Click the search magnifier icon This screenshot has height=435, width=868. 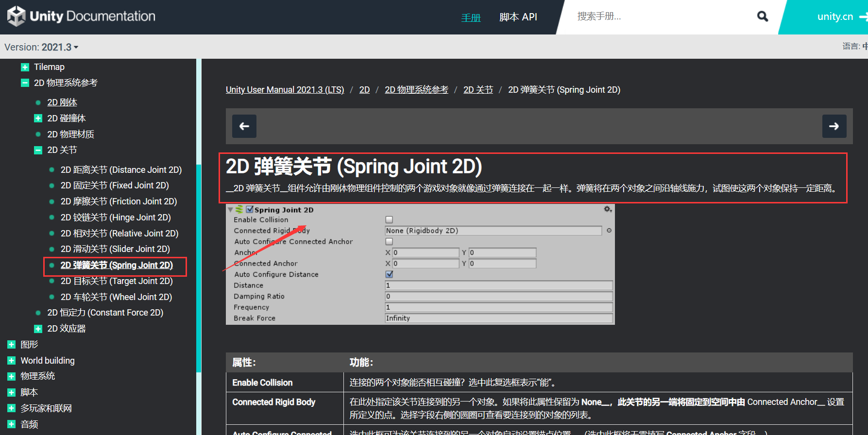coord(763,17)
